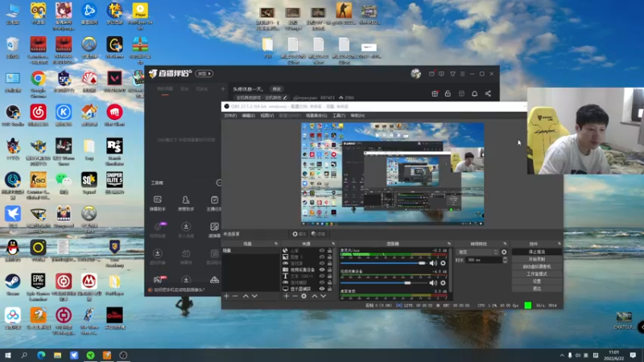Click the gift box icon in 直播伴侣
Viewport: 644px width, 362px height.
pos(435,93)
